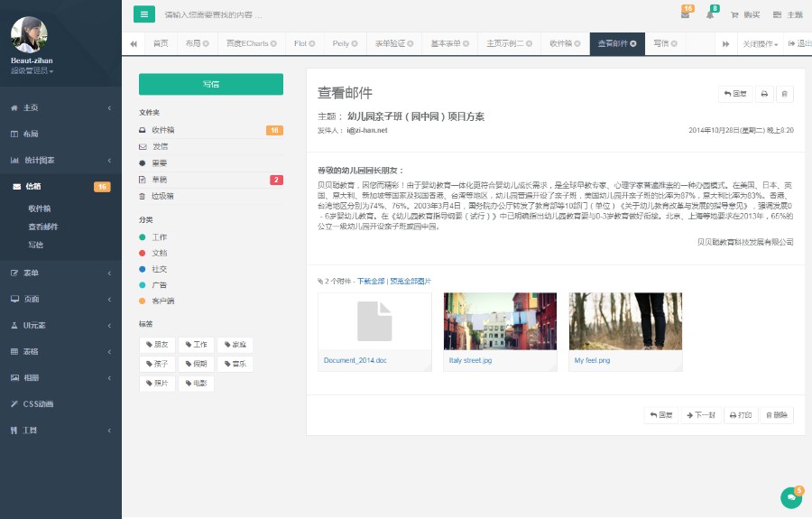Click the green 写信 compose button
Image resolution: width=812 pixels, height=519 pixels.
(x=211, y=84)
